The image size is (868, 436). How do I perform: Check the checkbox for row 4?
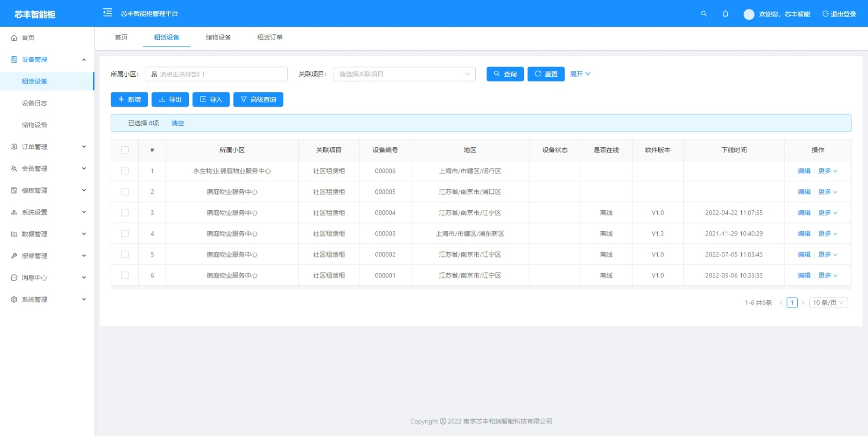click(125, 234)
